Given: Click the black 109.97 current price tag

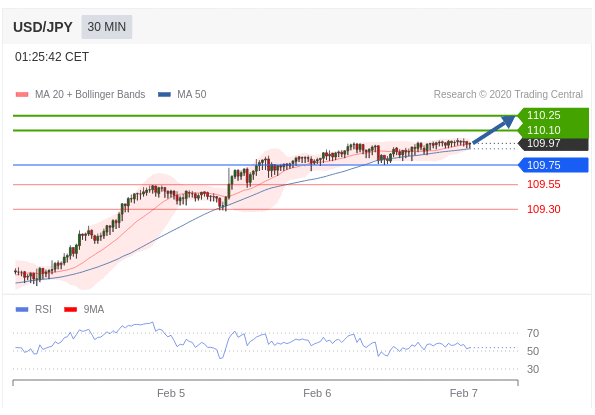Looking at the screenshot, I should click(553, 144).
